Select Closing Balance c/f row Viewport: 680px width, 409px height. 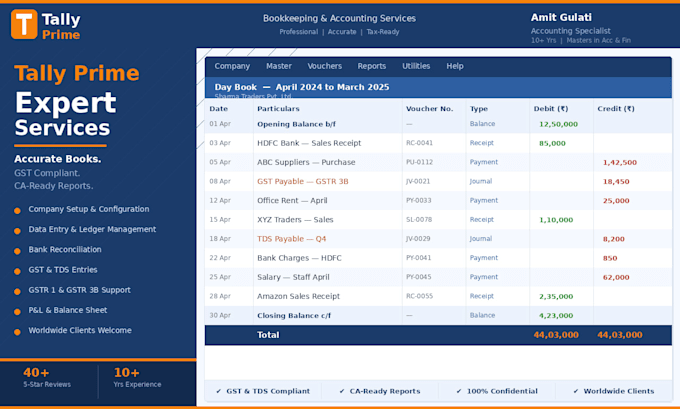pyautogui.click(x=438, y=315)
